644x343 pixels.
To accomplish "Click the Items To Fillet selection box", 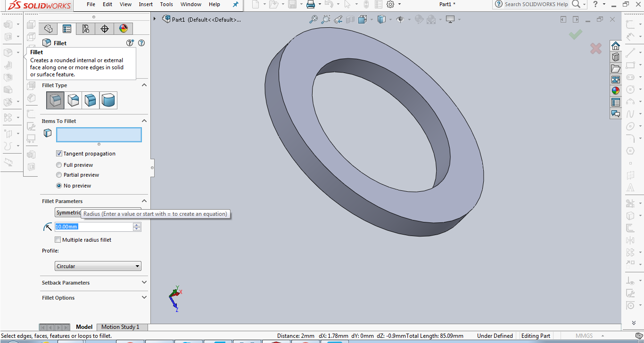I will pos(99,135).
